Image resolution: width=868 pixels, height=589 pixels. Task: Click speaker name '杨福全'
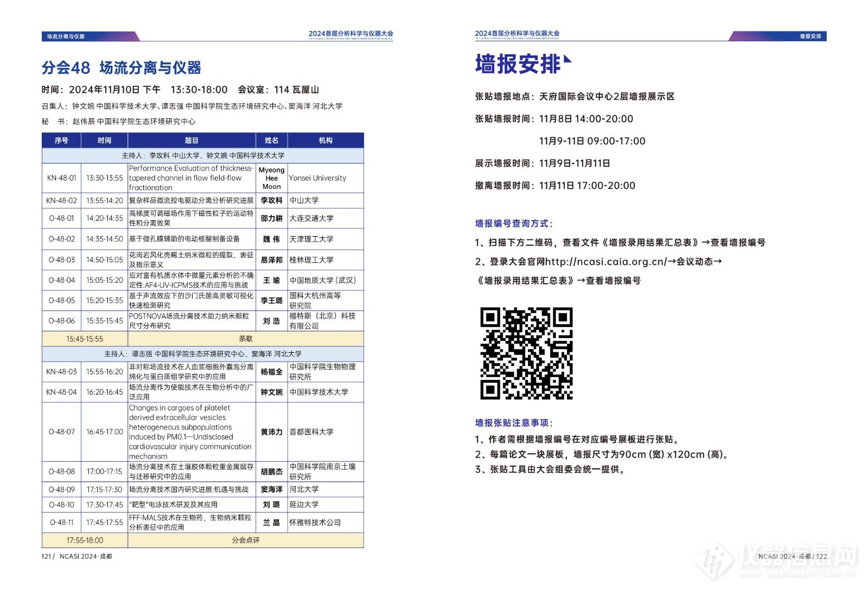tap(272, 372)
